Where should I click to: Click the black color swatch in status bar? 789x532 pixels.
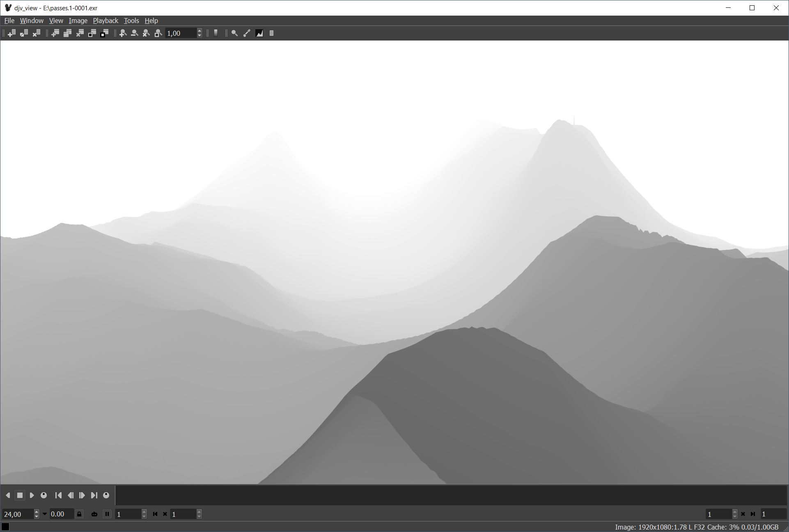point(5,527)
